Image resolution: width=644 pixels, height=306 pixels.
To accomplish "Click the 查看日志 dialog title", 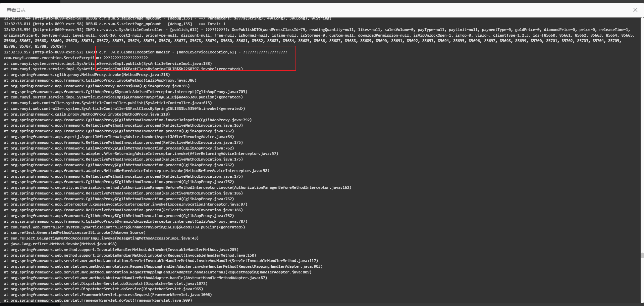I will (16, 10).
